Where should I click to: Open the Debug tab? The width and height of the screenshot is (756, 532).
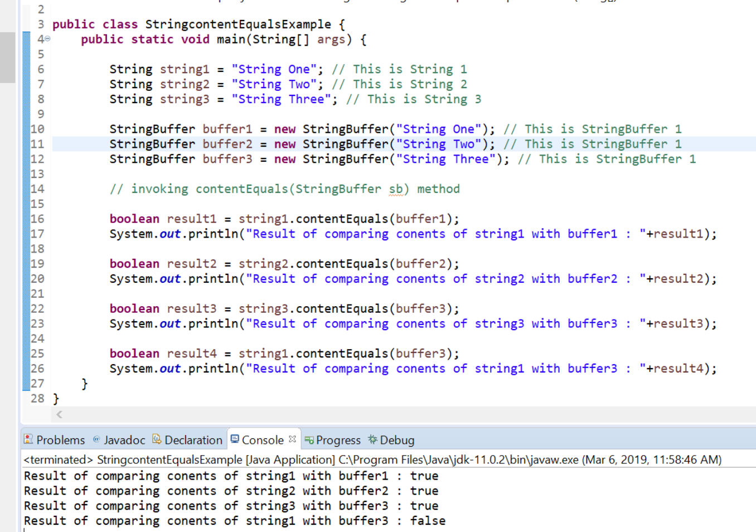391,440
